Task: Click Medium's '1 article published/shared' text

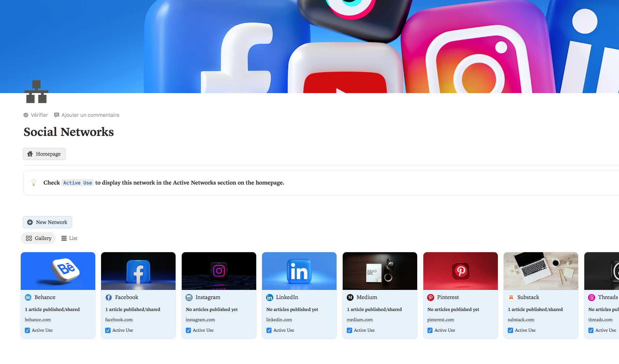Action: pyautogui.click(x=374, y=310)
